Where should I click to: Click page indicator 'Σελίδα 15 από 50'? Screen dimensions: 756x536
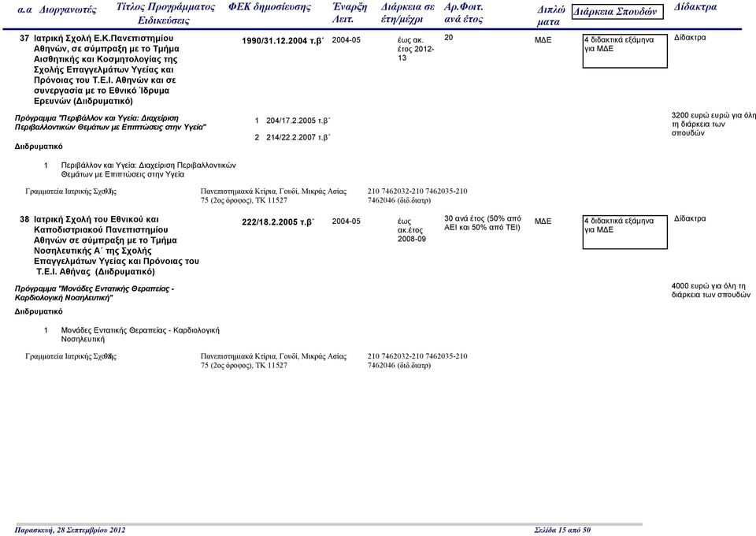click(x=562, y=530)
